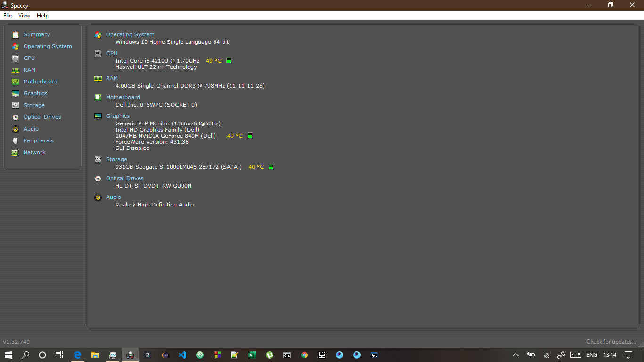Viewport: 644px width, 362px height.
Task: Click Check for updates link
Action: (611, 342)
